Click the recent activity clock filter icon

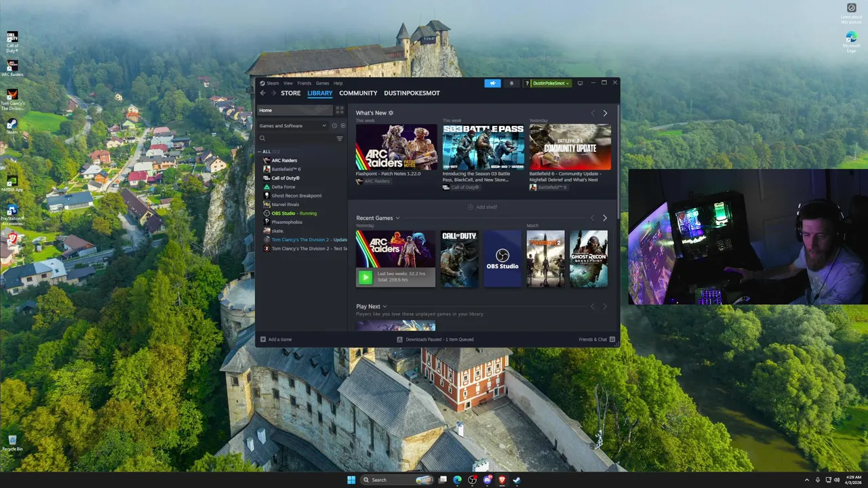click(334, 125)
